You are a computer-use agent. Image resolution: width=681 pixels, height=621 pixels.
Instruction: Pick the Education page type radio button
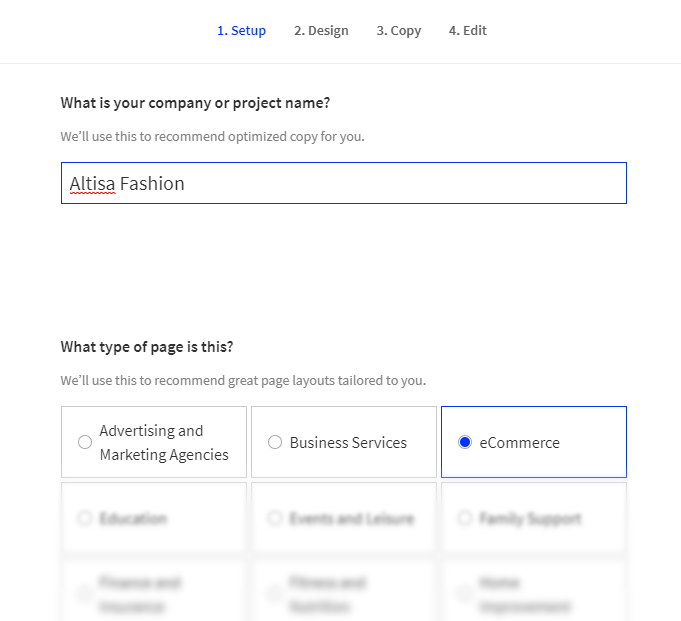(85, 518)
